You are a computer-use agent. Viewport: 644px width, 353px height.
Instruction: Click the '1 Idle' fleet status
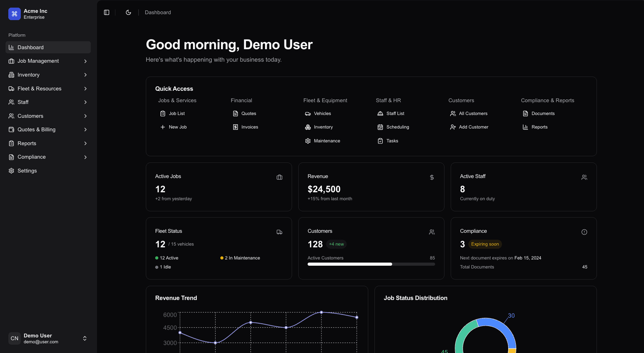pyautogui.click(x=163, y=267)
